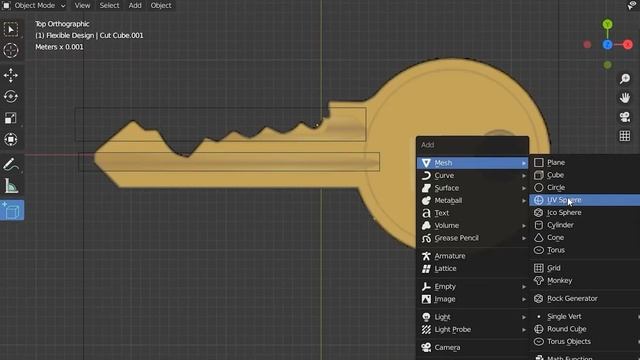Expand the Grease Pencil submenu
The width and height of the screenshot is (640, 360).
pos(473,238)
